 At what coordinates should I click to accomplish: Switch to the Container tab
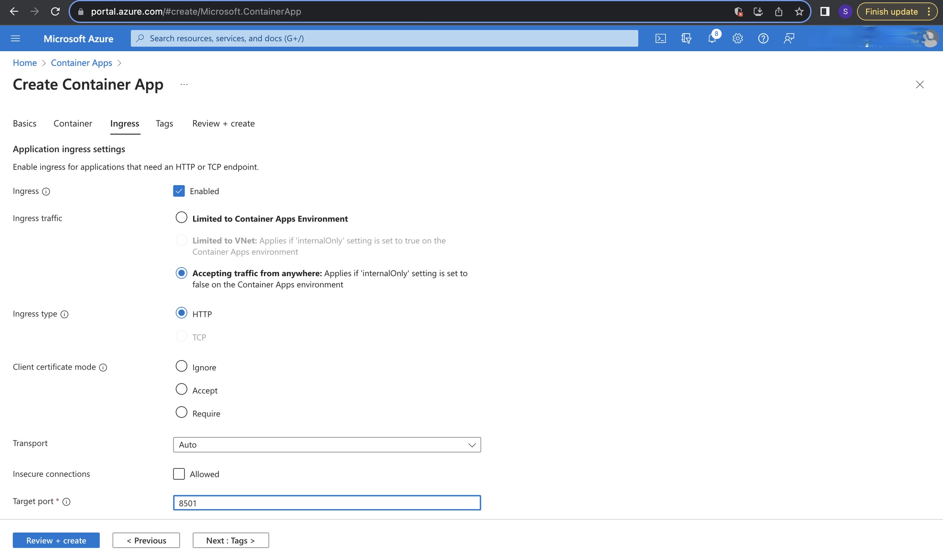click(x=73, y=124)
